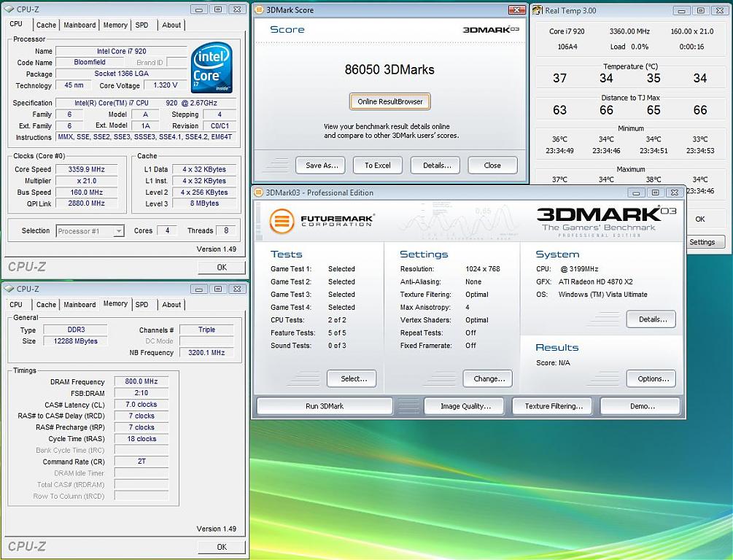Click the FSB:DRAM value 2:10

coord(141,393)
